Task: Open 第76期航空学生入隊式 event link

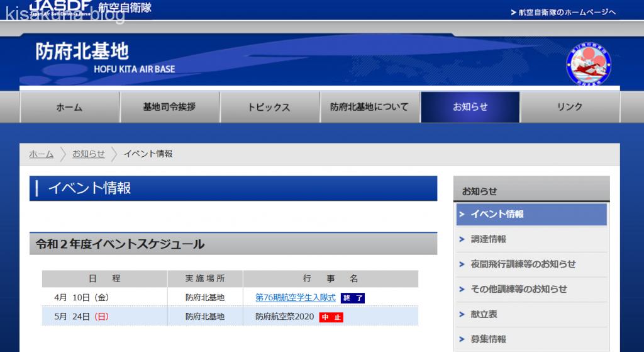Action: click(x=296, y=297)
